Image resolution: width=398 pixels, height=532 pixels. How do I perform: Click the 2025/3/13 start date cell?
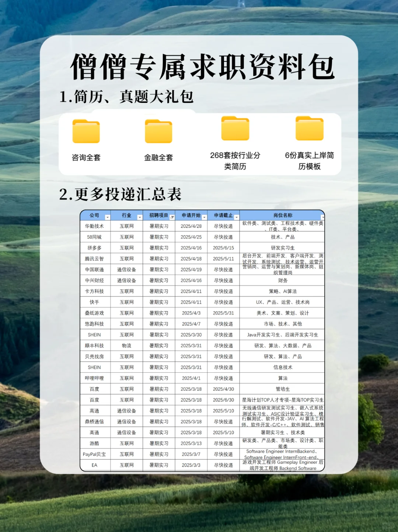(191, 444)
